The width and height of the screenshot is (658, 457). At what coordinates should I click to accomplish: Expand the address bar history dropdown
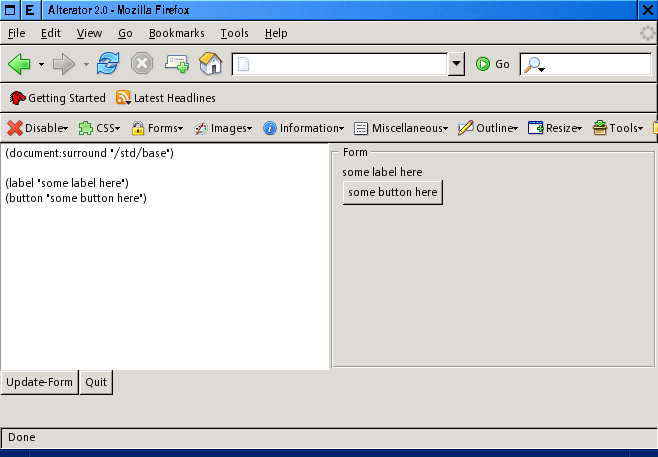[457, 64]
